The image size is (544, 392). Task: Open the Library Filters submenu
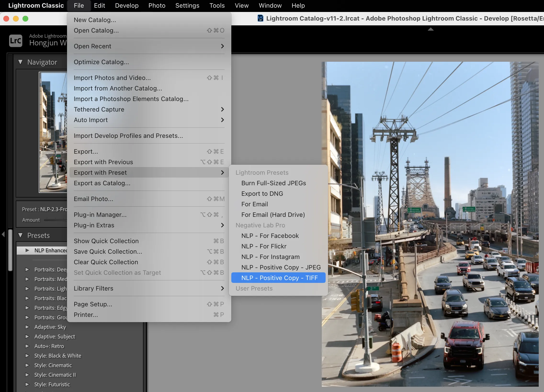[x=149, y=288]
